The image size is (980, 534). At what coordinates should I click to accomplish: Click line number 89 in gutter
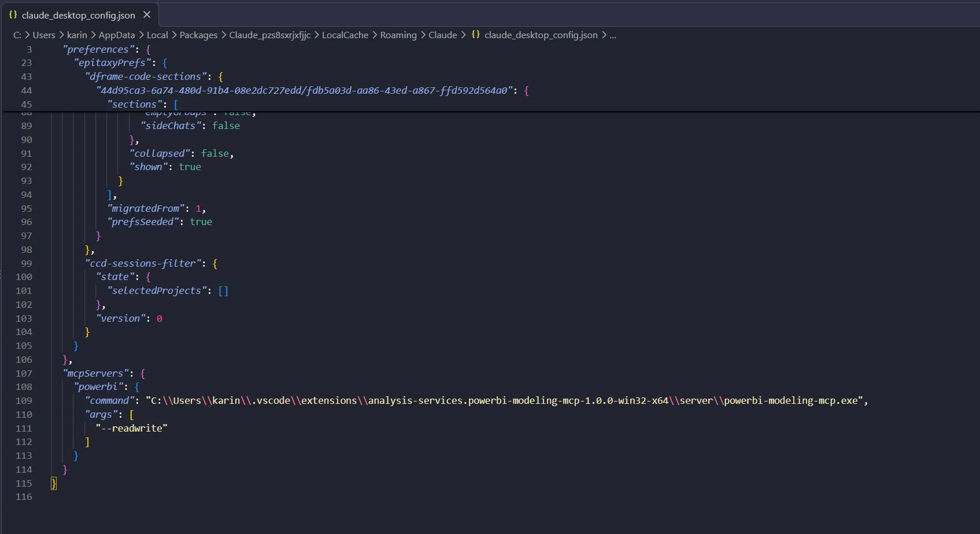click(27, 126)
